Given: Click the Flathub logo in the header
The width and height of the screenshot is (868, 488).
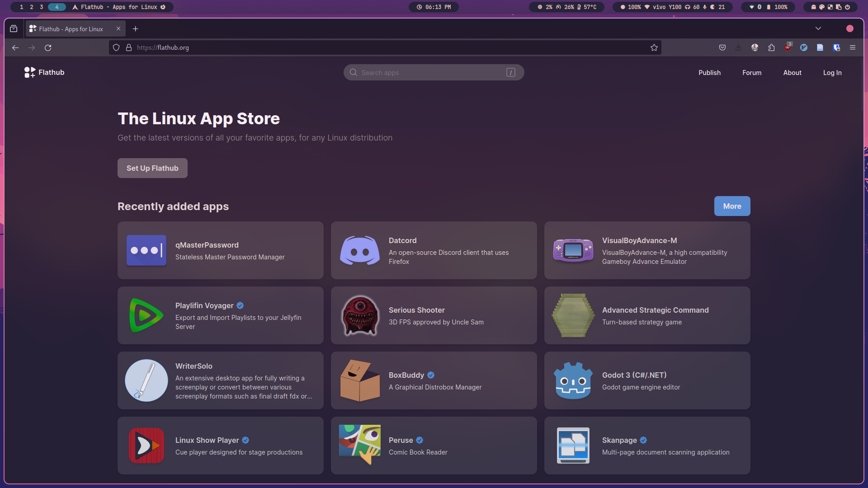Looking at the screenshot, I should (44, 72).
